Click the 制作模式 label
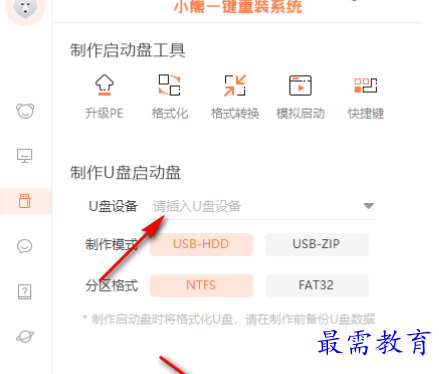This screenshot has width=439, height=374. click(x=111, y=244)
